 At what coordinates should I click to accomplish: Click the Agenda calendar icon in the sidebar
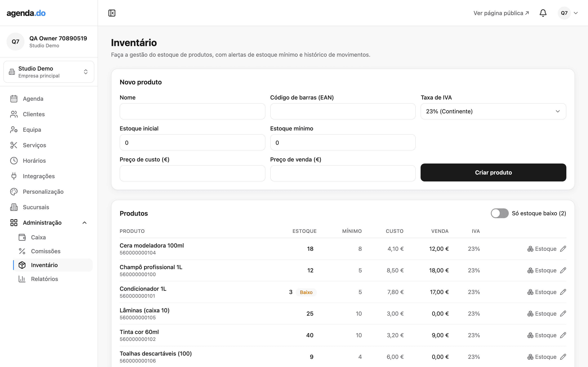point(14,99)
